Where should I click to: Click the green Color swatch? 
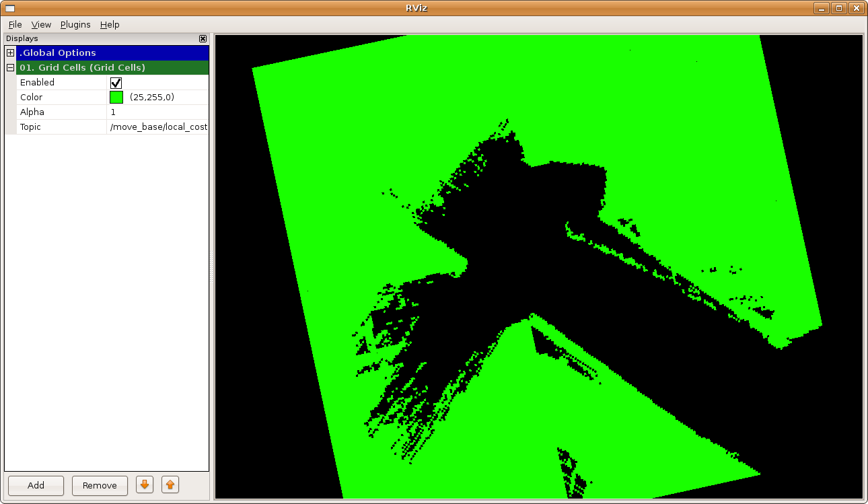(116, 98)
